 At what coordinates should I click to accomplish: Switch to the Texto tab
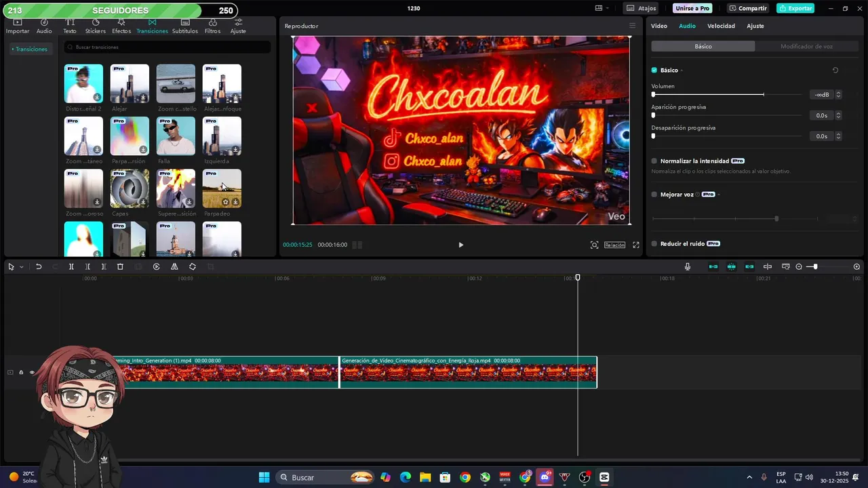[70, 26]
